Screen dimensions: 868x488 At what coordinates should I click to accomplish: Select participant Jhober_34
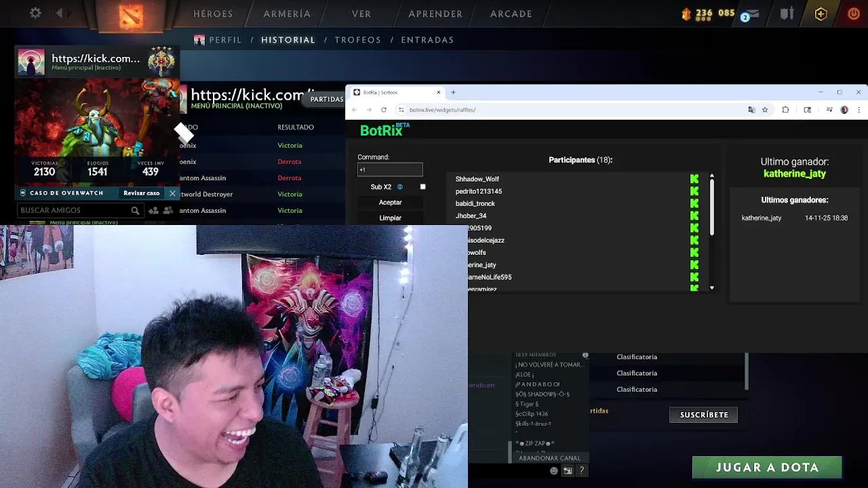click(471, 216)
